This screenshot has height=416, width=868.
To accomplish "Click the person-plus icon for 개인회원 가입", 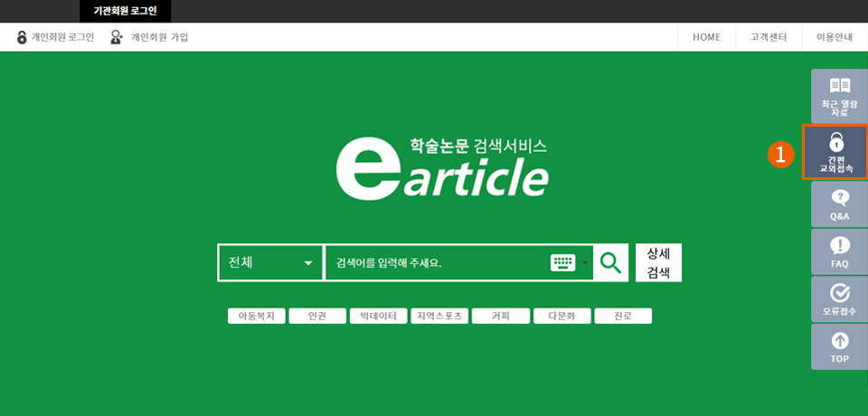I will pyautogui.click(x=117, y=38).
